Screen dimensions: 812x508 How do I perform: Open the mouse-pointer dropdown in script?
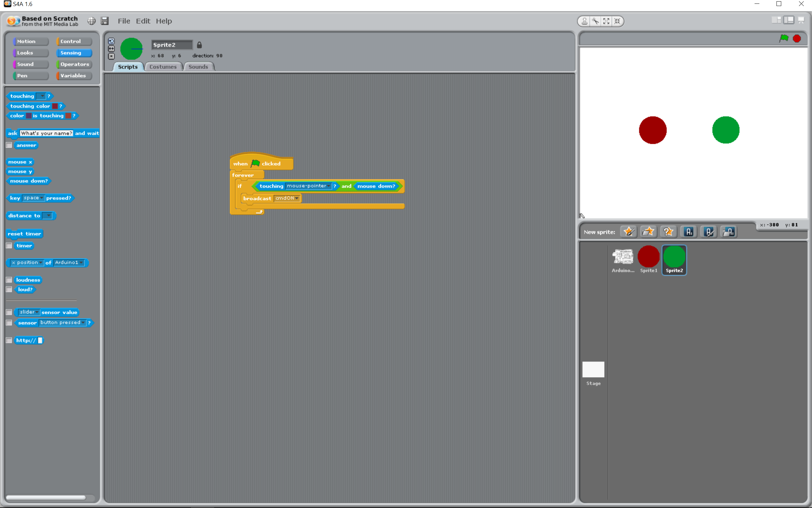309,186
